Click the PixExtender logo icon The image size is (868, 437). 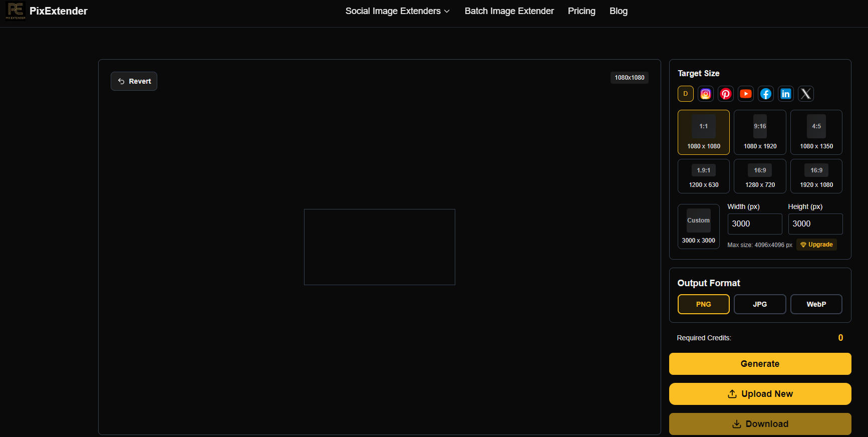pos(15,11)
